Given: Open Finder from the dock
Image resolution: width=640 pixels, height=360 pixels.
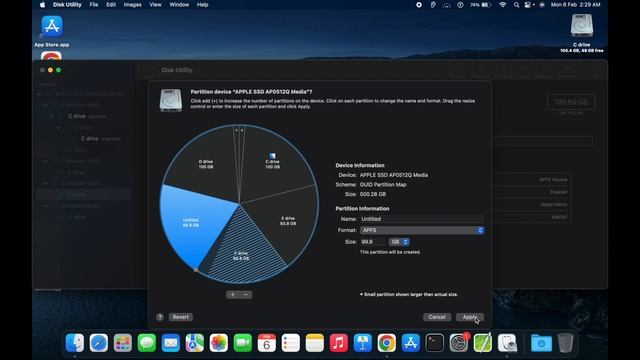Looking at the screenshot, I should click(75, 342).
